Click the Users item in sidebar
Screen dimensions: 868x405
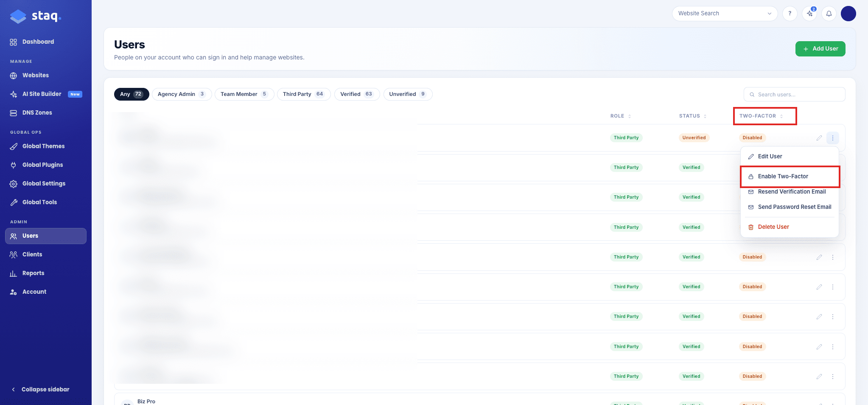[x=46, y=236]
